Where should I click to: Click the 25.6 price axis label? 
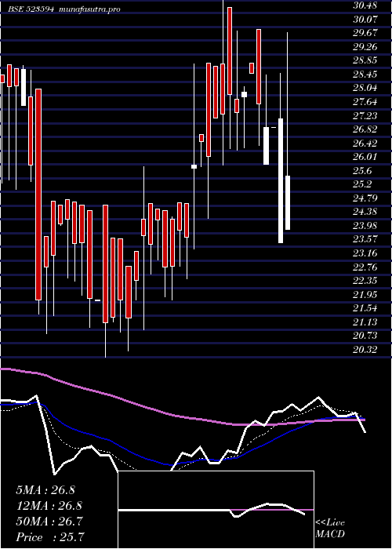pos(362,171)
